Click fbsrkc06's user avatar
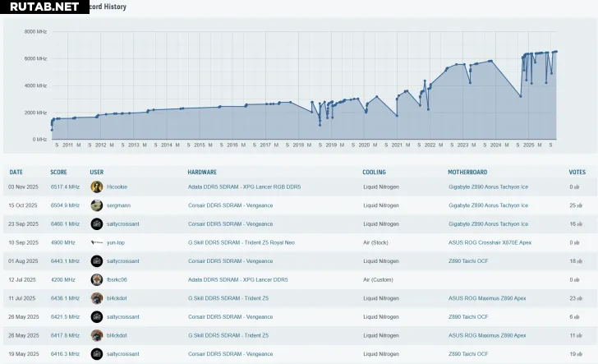The height and width of the screenshot is (364, 598). (x=97, y=279)
